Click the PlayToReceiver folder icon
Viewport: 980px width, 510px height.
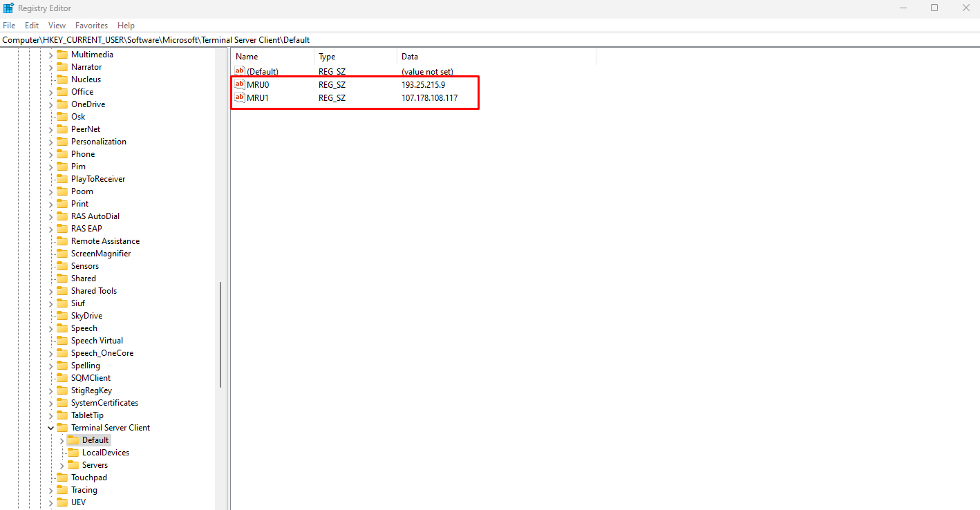click(x=62, y=179)
